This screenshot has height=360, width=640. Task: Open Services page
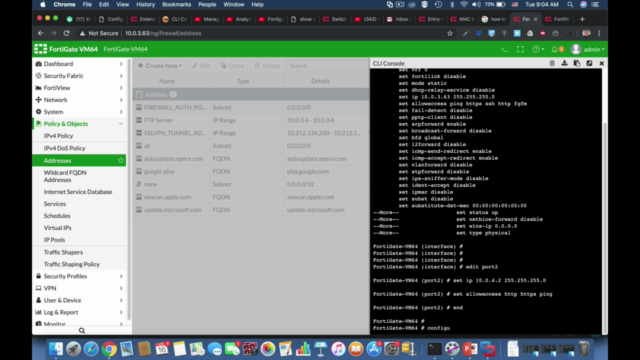(x=55, y=204)
